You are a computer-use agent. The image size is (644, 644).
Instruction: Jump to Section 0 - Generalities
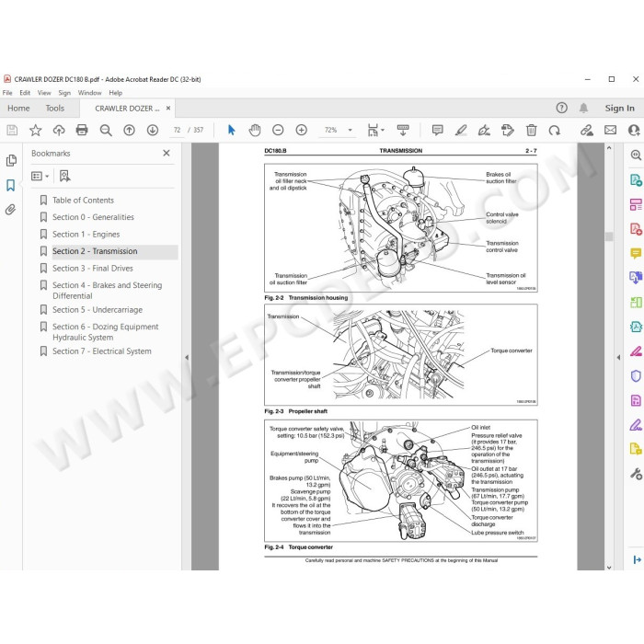pos(93,217)
